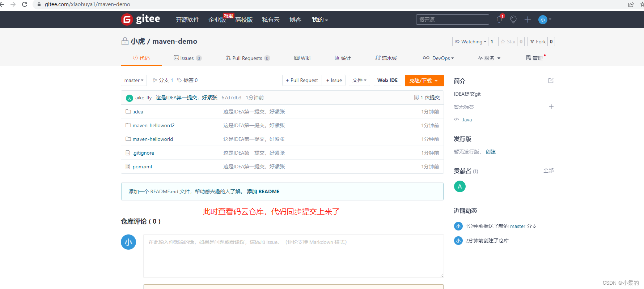Open 私有云 in the top nav
The image size is (644, 289).
pos(271,20)
